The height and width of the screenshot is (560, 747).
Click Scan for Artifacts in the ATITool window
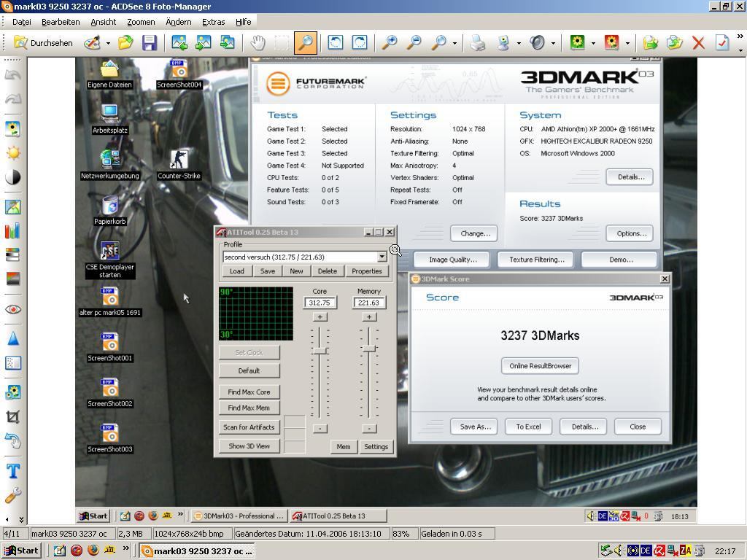click(x=249, y=427)
